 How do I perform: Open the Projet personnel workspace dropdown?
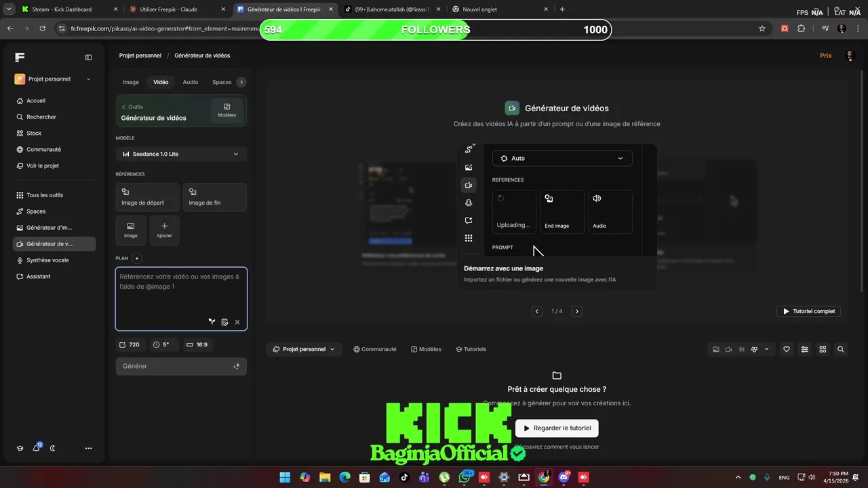53,79
